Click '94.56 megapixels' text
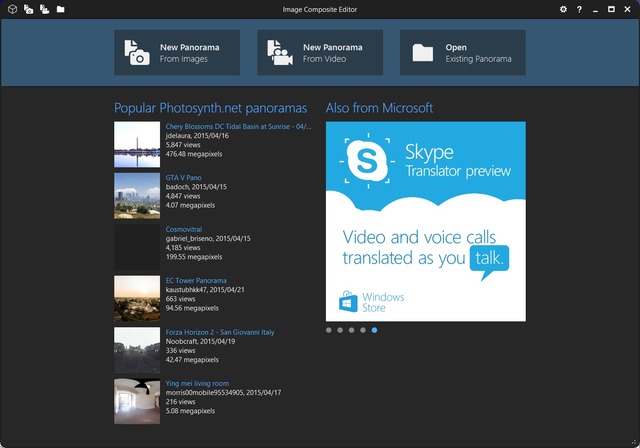Screen dimensions: 640x448 [x=192, y=308]
